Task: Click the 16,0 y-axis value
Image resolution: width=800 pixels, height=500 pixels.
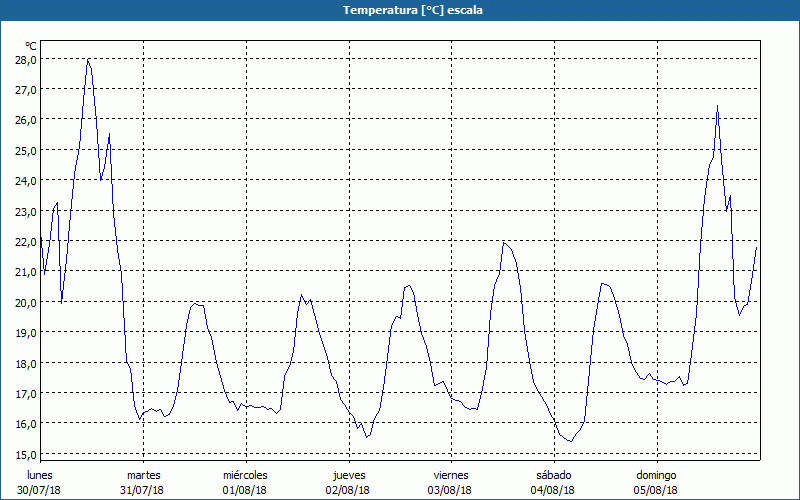Action: tap(26, 424)
